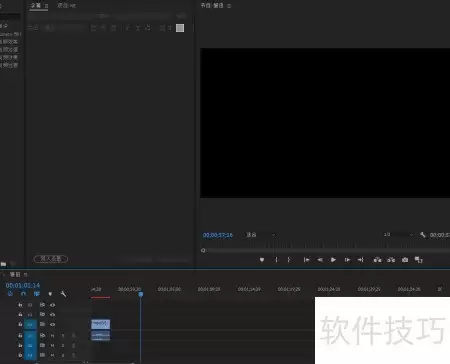Click the timeline timecode 00:01:01:14

tap(23, 285)
